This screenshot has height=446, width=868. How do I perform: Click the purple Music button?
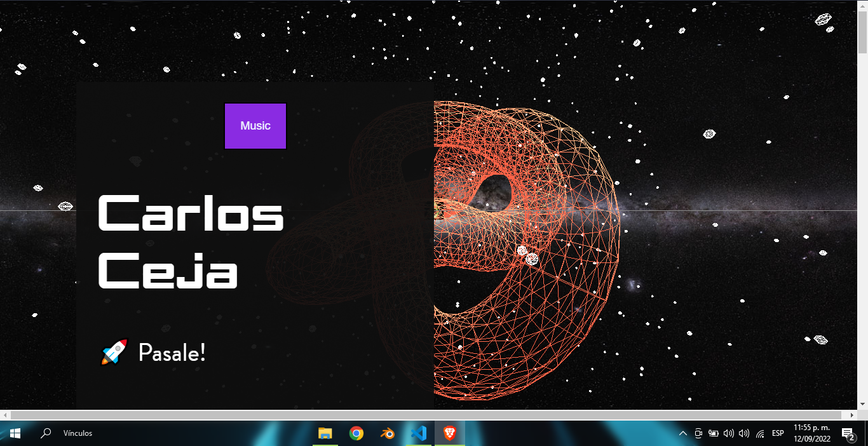[x=255, y=126]
